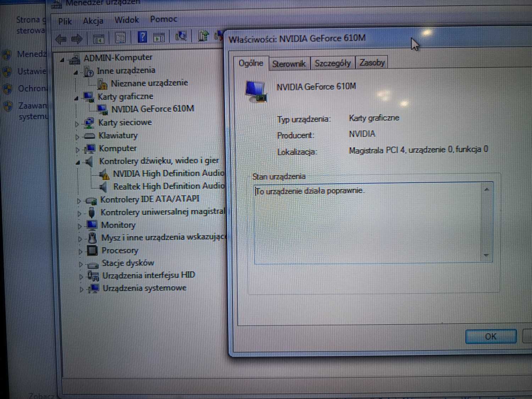Open the Akcja menu
This screenshot has height=399, width=532.
click(x=93, y=21)
